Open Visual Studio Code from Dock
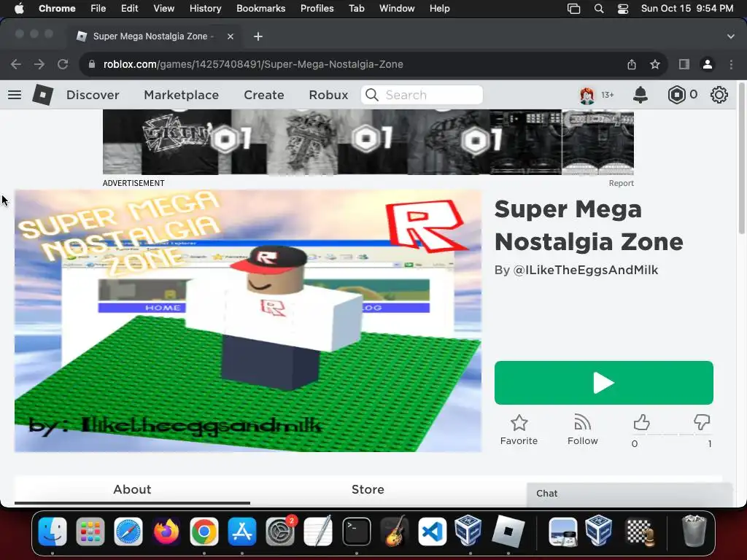Screen dimensions: 747x560 432,532
